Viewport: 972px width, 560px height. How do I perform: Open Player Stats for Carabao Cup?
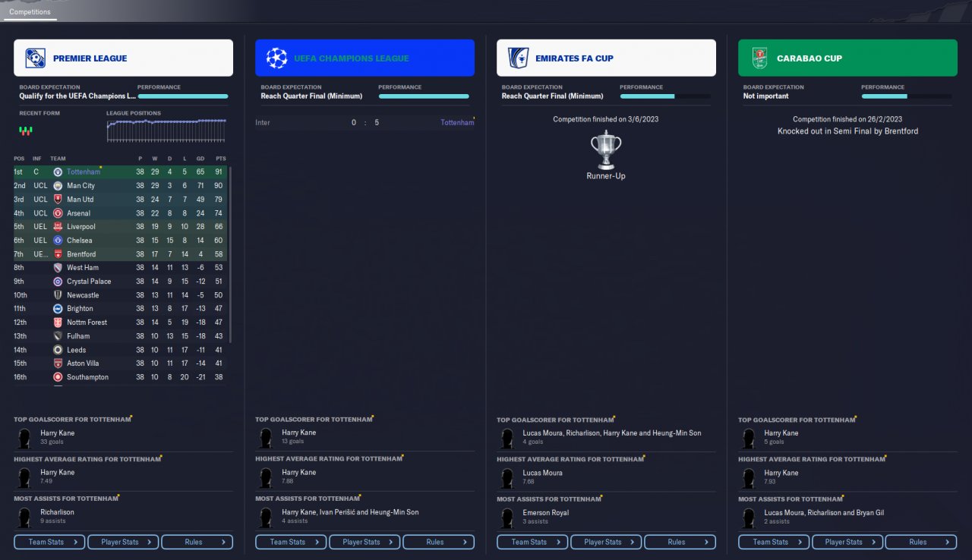coord(847,542)
